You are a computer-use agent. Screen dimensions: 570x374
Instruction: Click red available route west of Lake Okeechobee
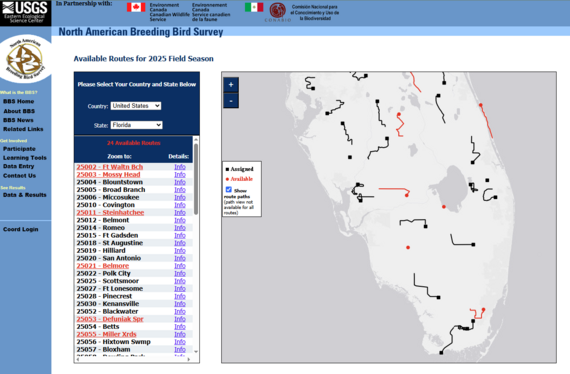point(394,192)
